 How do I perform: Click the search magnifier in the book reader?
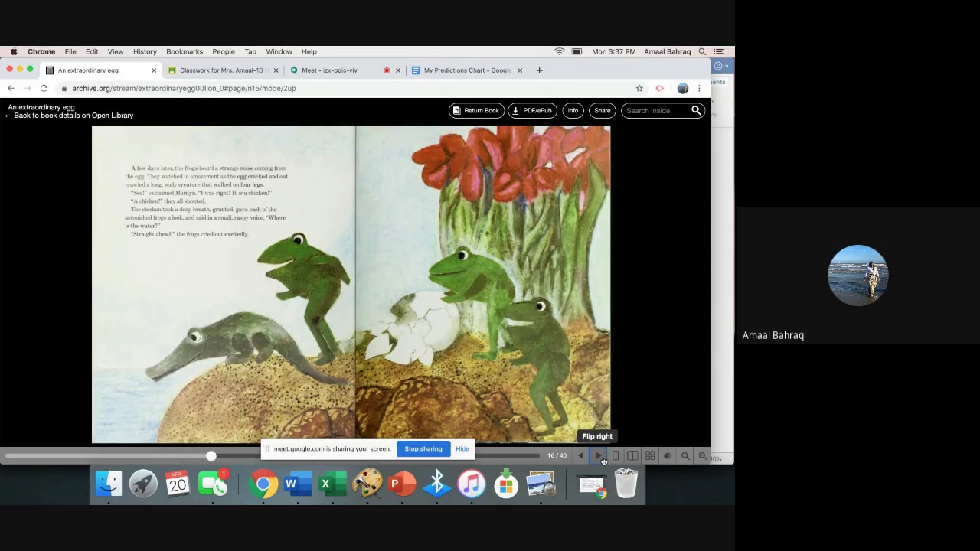(696, 111)
